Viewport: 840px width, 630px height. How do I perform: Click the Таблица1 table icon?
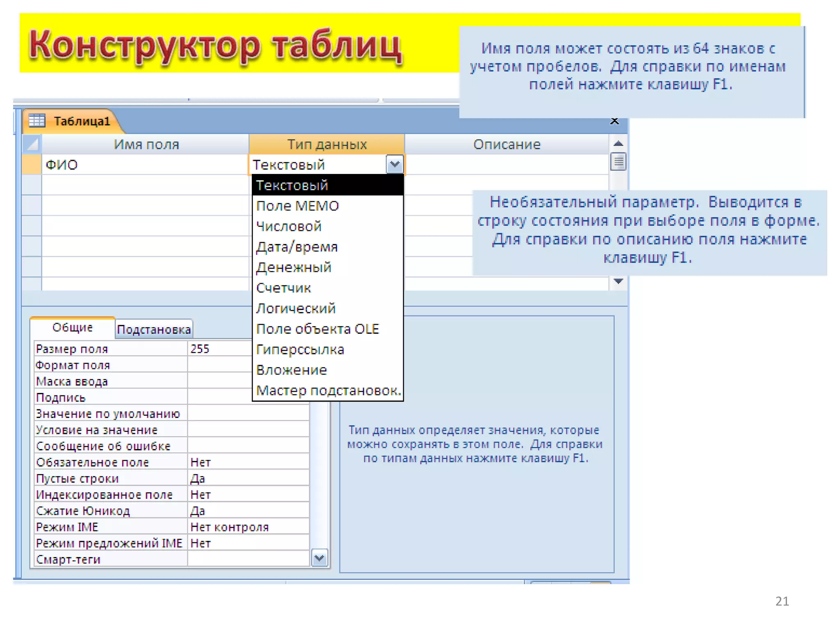pyautogui.click(x=37, y=121)
